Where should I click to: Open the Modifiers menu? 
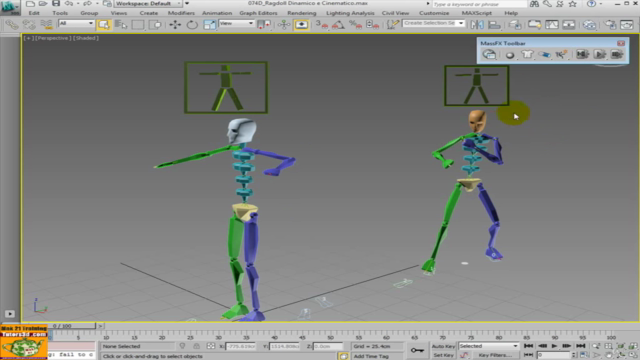coord(181,13)
